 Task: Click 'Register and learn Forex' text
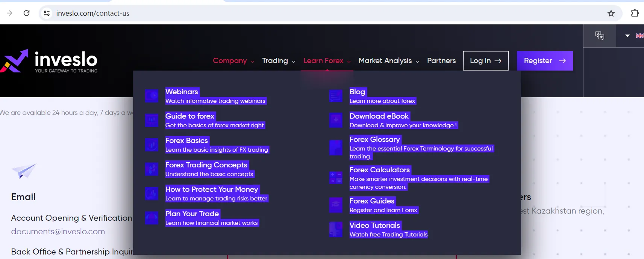pyautogui.click(x=383, y=210)
